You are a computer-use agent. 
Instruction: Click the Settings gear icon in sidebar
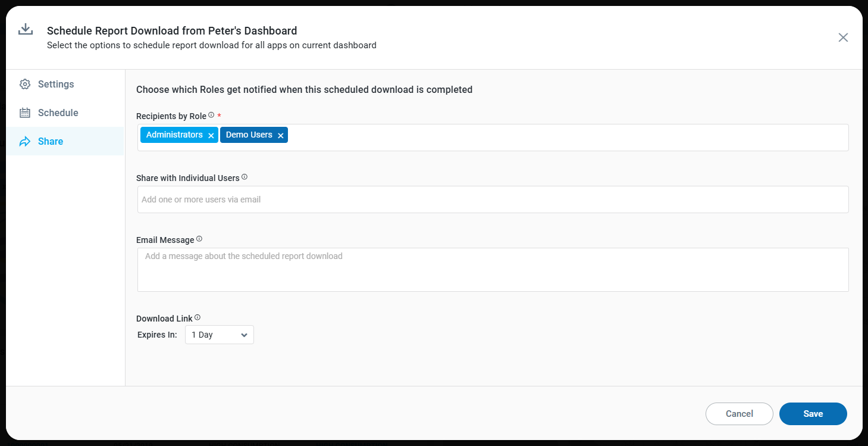(25, 84)
